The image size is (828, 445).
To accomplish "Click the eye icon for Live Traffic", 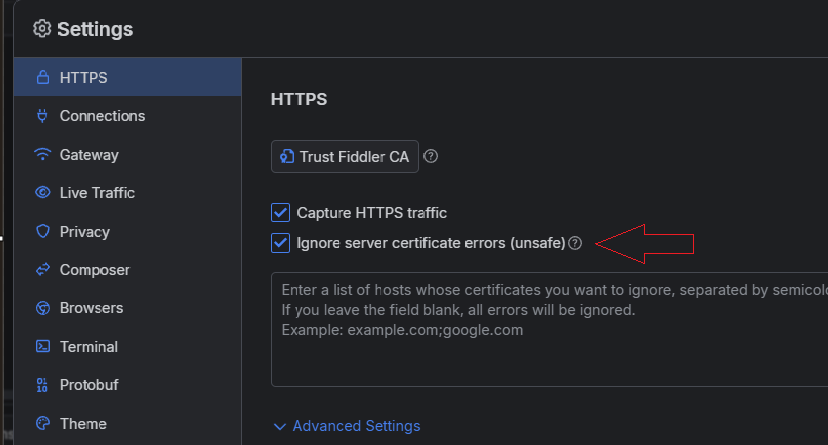I will 42,193.
